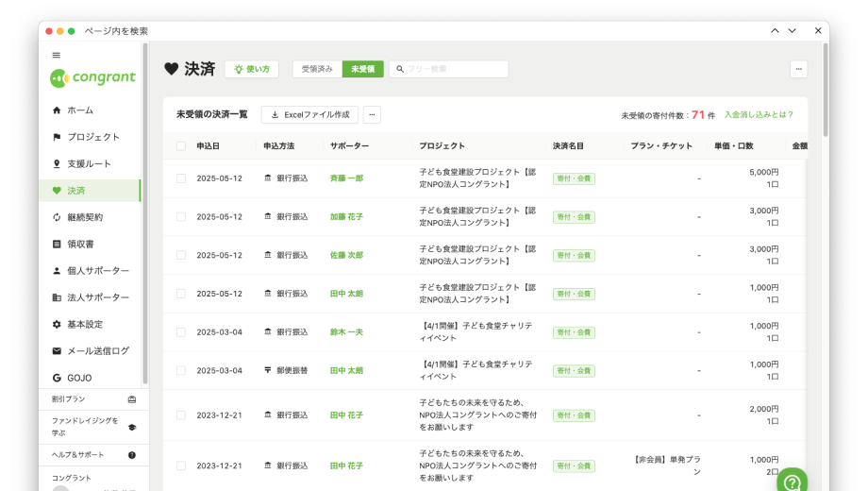Open supporter 斉藤 一郎 link

point(346,178)
